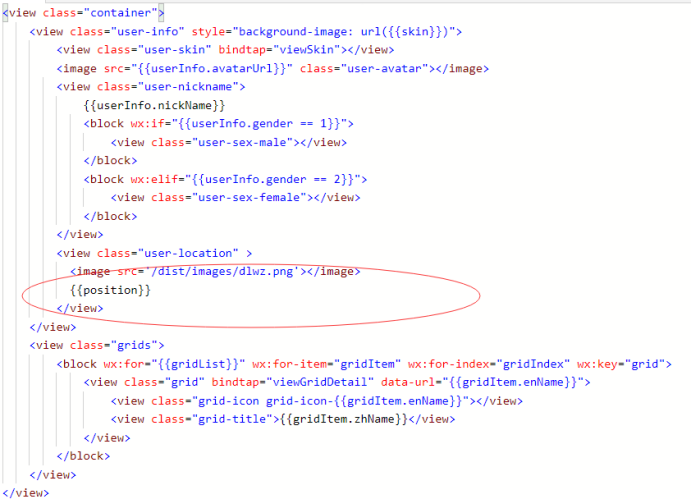Click the wx:for-item="gridItem" attribute
This screenshot has width=692, height=500.
pyautogui.click(x=327, y=364)
